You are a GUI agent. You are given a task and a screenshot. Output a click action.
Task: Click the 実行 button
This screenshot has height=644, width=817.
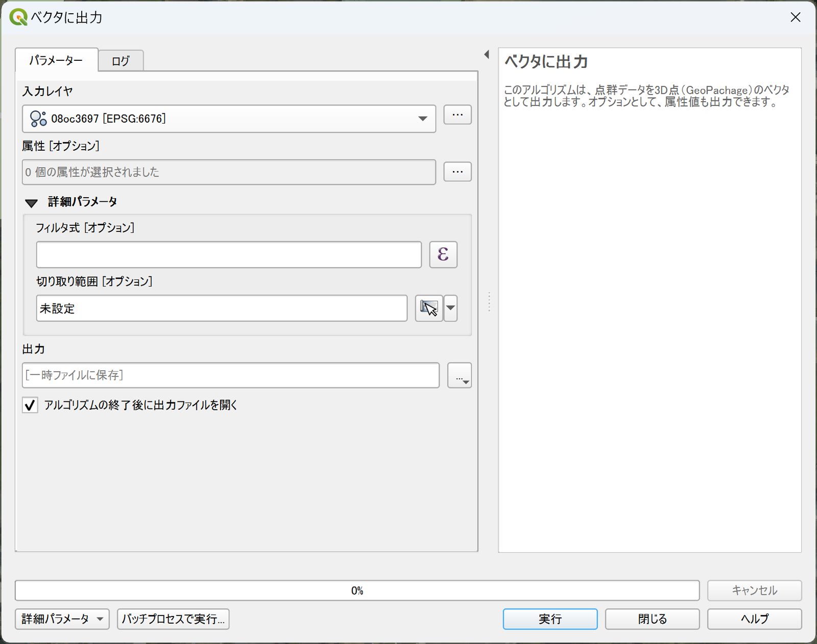click(550, 619)
